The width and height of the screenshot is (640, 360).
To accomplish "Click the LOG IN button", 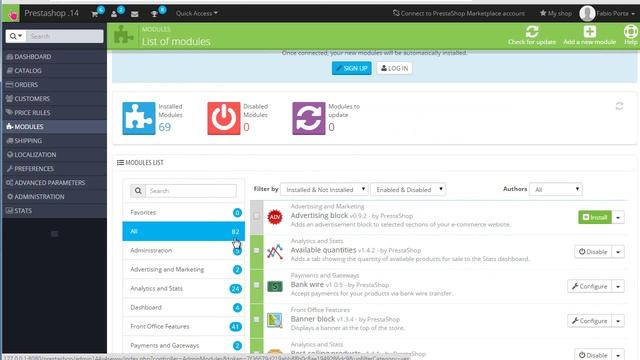I will pos(394,68).
